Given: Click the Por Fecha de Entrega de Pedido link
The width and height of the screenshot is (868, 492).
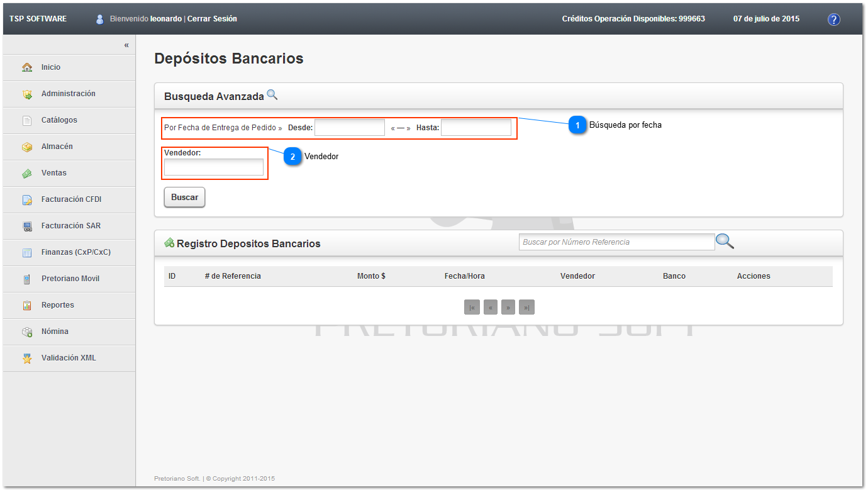Looking at the screenshot, I should 223,128.
